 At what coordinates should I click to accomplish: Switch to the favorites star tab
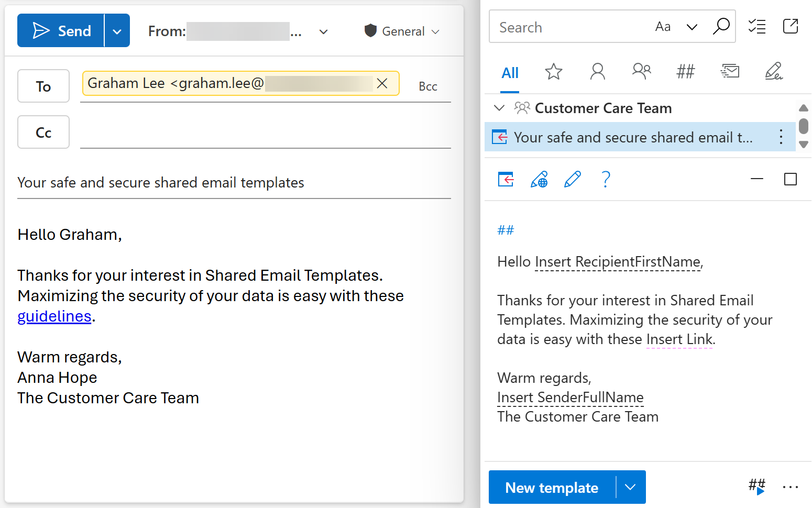553,72
